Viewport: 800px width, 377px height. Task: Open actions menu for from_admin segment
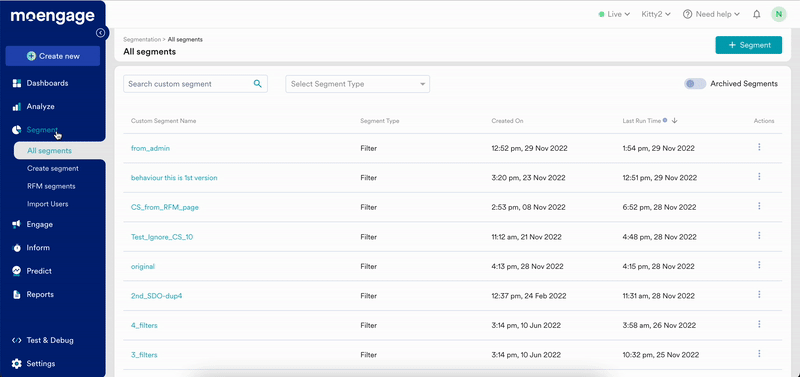tap(759, 147)
